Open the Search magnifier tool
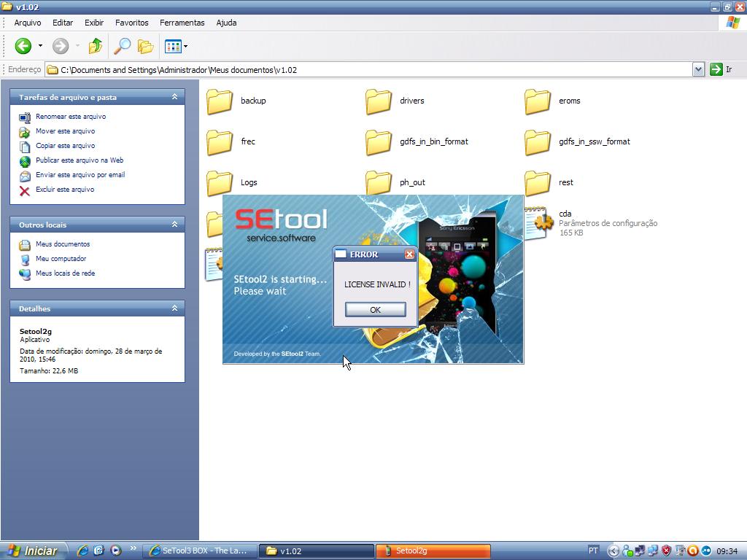The image size is (747, 560). [x=122, y=46]
